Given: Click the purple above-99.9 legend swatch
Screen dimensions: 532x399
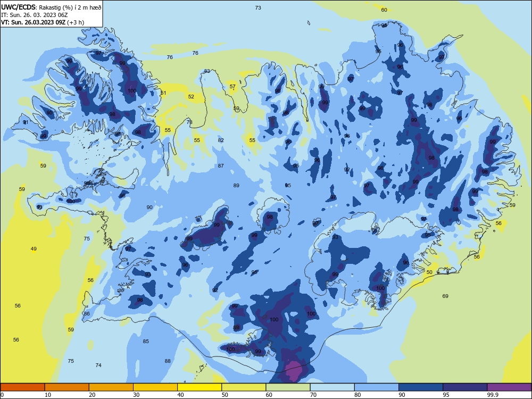Looking at the screenshot, I should pyautogui.click(x=509, y=387).
